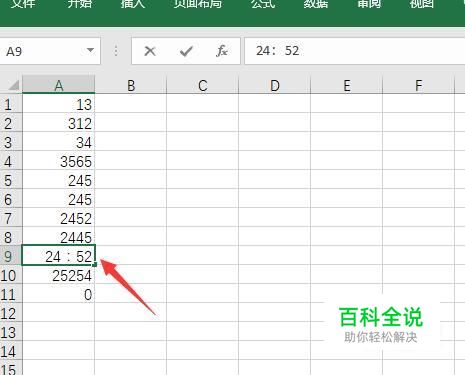Open the 开始 ribbon tab
Screen dimensions: 465x375
[x=79, y=3]
